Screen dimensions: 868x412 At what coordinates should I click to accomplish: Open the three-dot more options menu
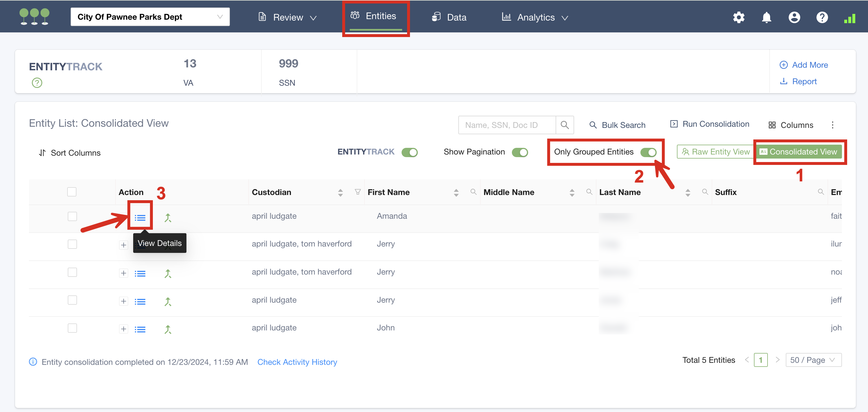coord(832,125)
